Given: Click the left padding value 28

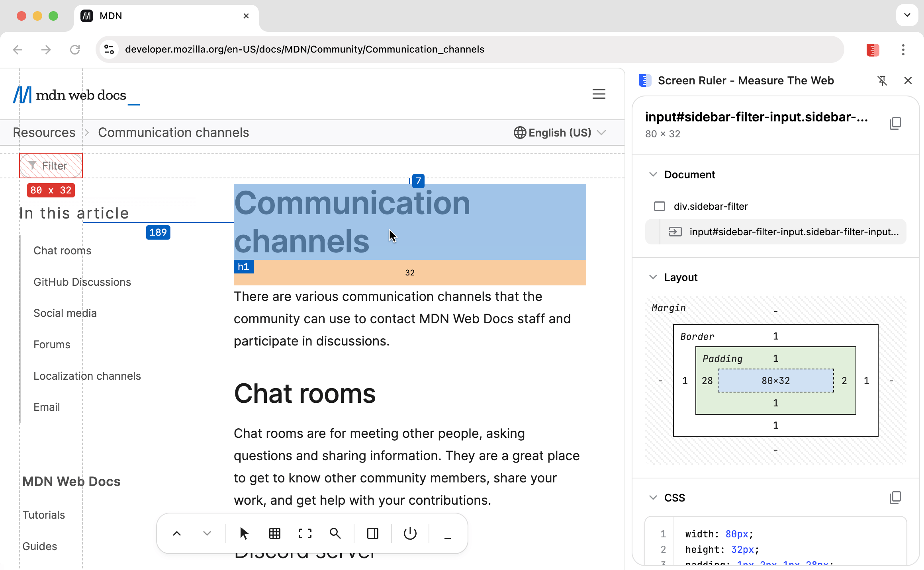Looking at the screenshot, I should [x=707, y=381].
